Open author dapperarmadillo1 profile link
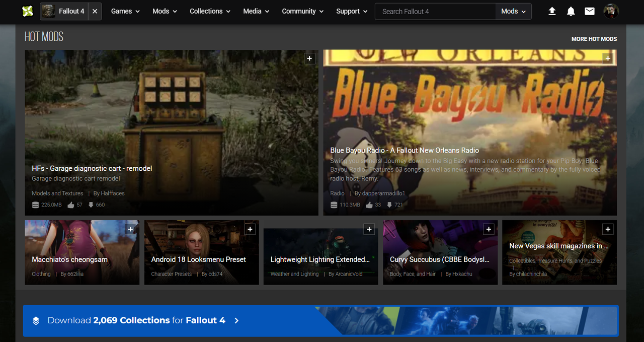 pyautogui.click(x=383, y=193)
